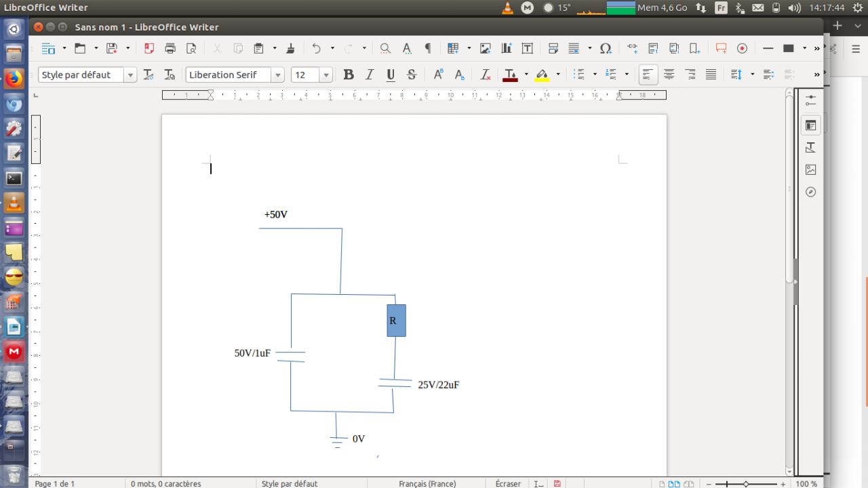The width and height of the screenshot is (868, 488).
Task: Open the Undo history dropdown arrow
Action: tap(332, 48)
